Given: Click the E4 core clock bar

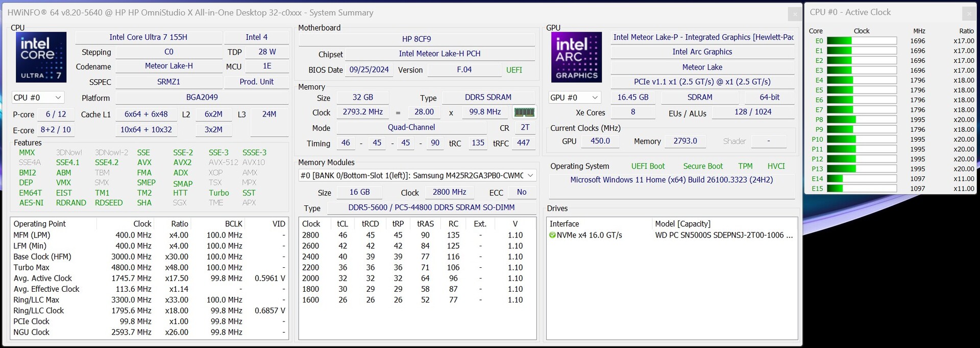Looking at the screenshot, I should [x=862, y=80].
